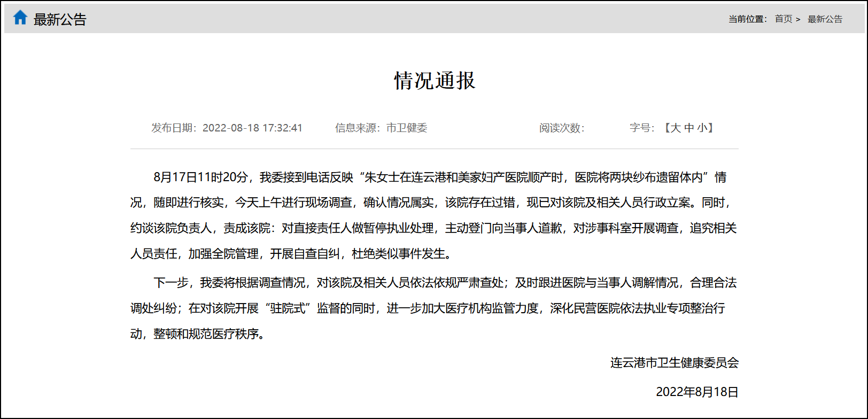The width and height of the screenshot is (868, 419).
Task: Click the line starting 8月17日11时20分
Action: (440, 177)
